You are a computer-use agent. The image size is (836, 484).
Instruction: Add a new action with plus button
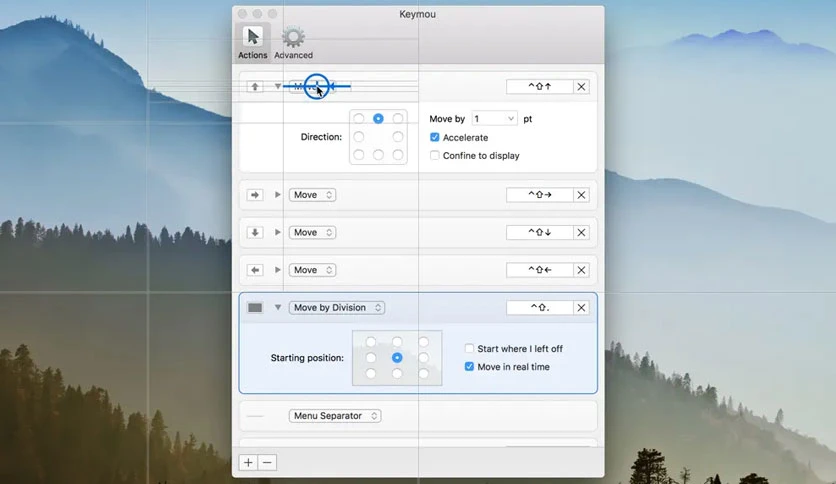tap(248, 462)
